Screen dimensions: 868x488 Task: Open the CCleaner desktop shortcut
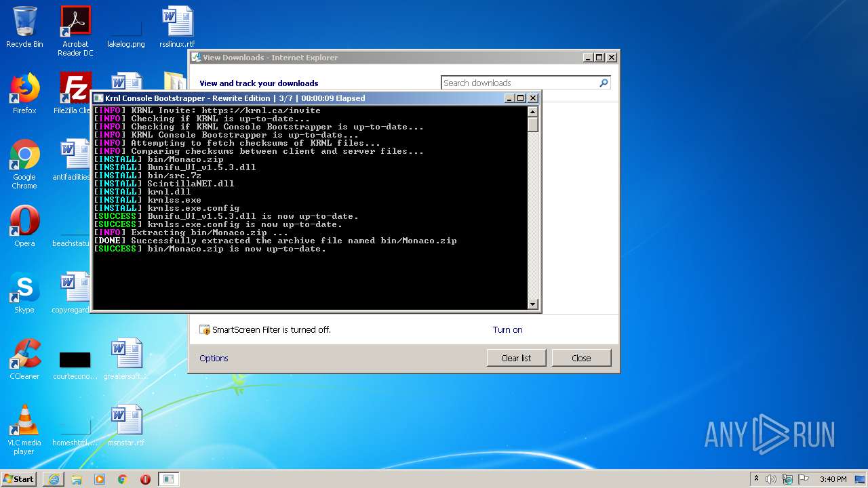(24, 359)
